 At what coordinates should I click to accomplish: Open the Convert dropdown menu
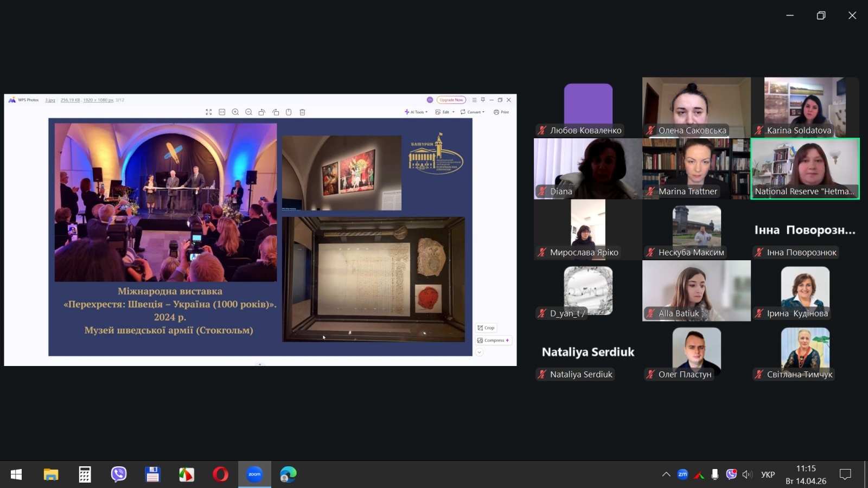(x=473, y=112)
